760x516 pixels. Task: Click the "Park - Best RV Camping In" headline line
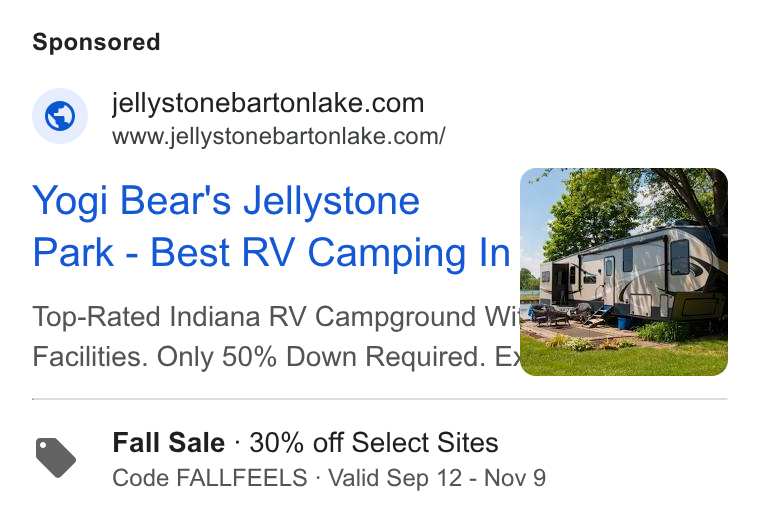(x=271, y=253)
